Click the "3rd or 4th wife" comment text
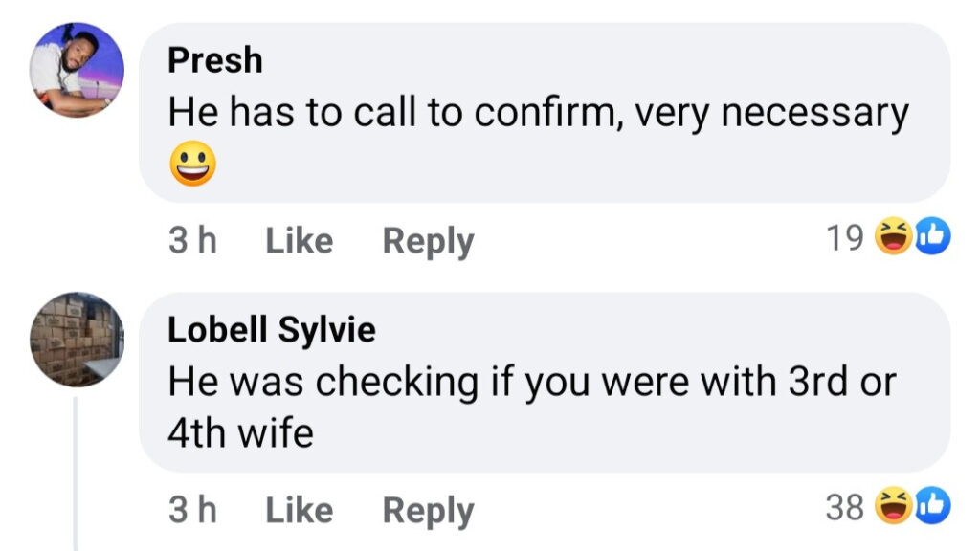Viewport: 980px width, 551px height. 531,383
